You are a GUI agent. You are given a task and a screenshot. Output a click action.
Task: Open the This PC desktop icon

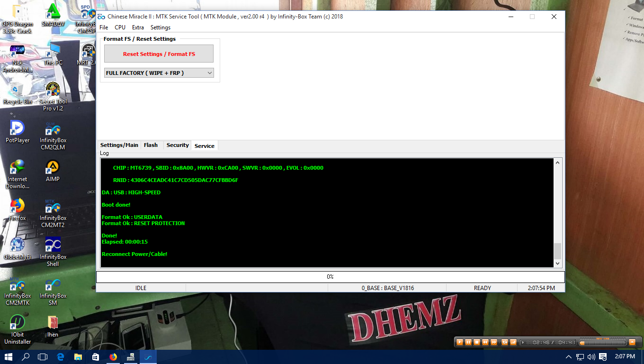tap(53, 54)
